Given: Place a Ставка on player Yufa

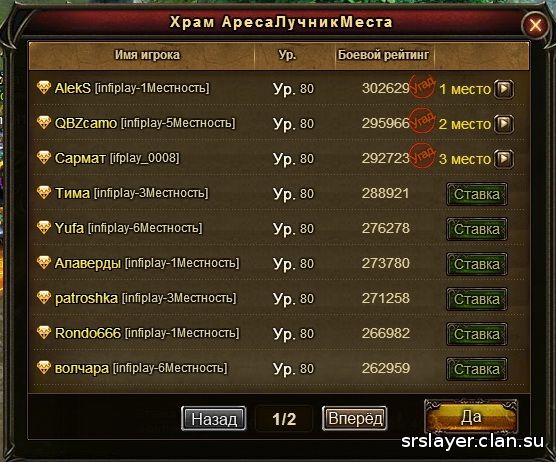Looking at the screenshot, I should point(477,229).
